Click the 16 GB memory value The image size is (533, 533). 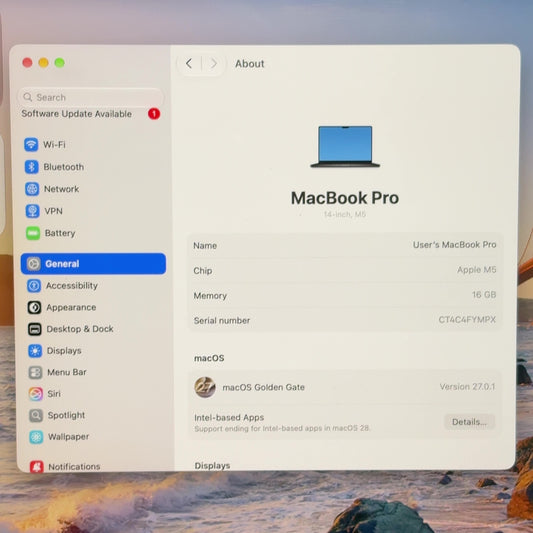coord(484,295)
